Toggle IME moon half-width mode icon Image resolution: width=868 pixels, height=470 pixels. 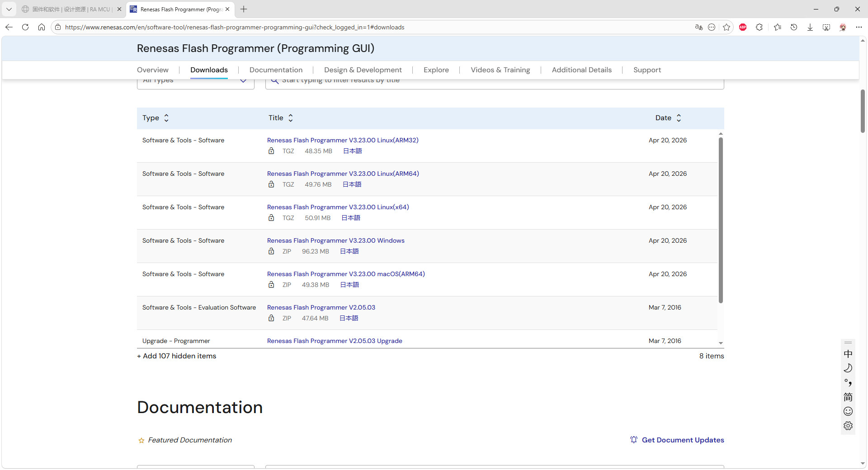pyautogui.click(x=848, y=368)
